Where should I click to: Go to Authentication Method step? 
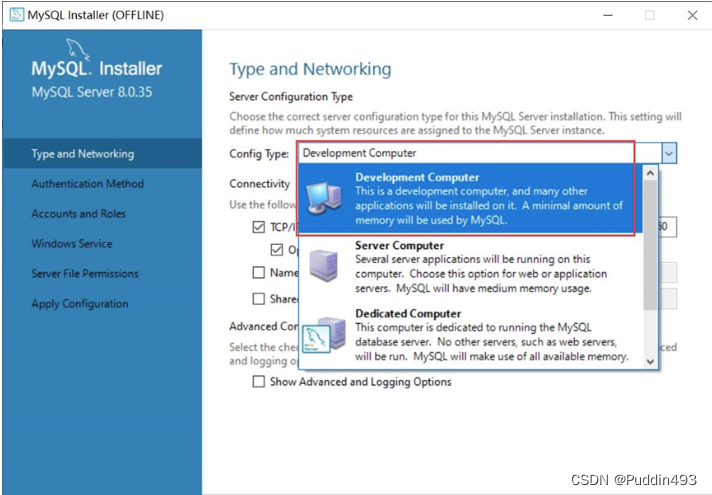(x=88, y=183)
